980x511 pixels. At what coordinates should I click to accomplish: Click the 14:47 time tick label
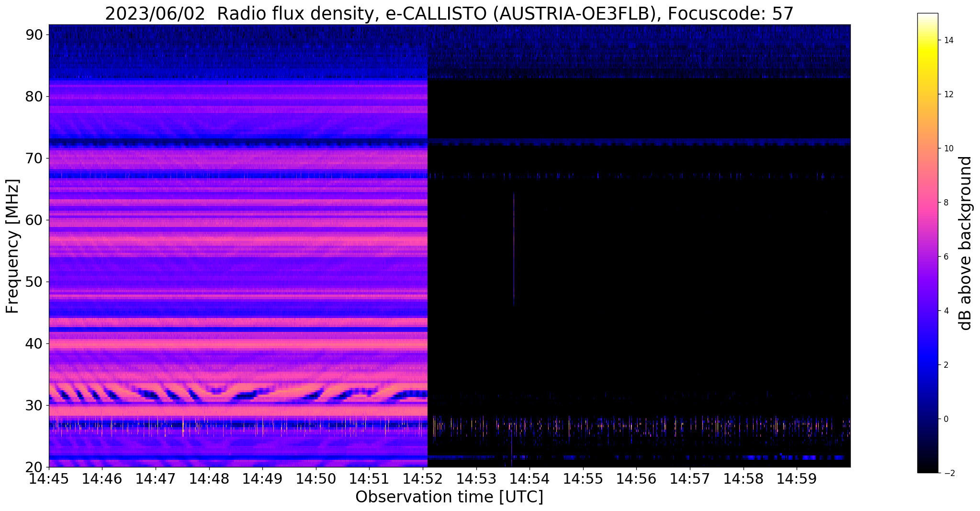156,478
